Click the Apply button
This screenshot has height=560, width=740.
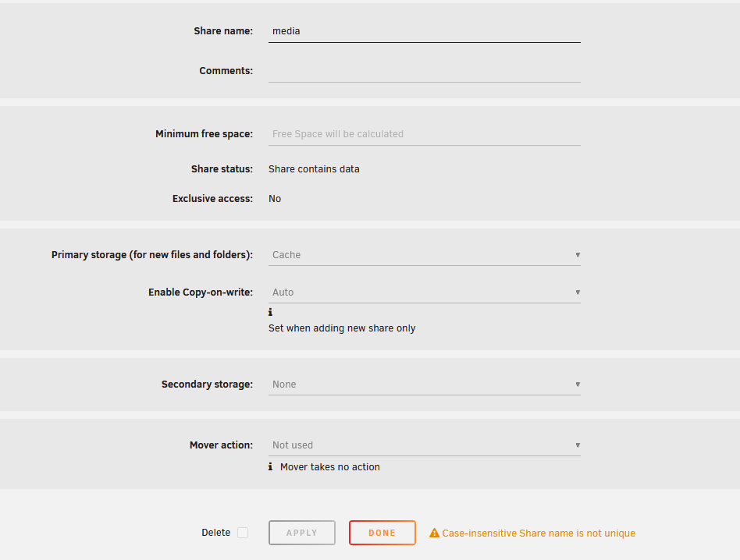click(302, 533)
